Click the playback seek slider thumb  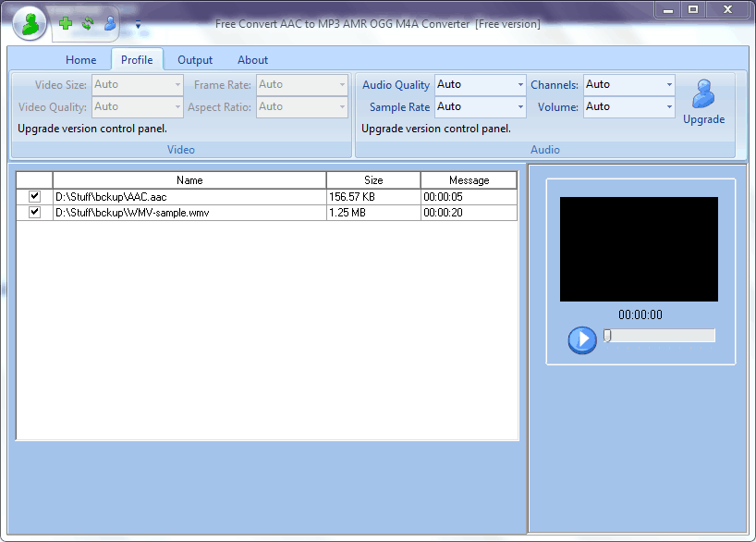pyautogui.click(x=607, y=336)
